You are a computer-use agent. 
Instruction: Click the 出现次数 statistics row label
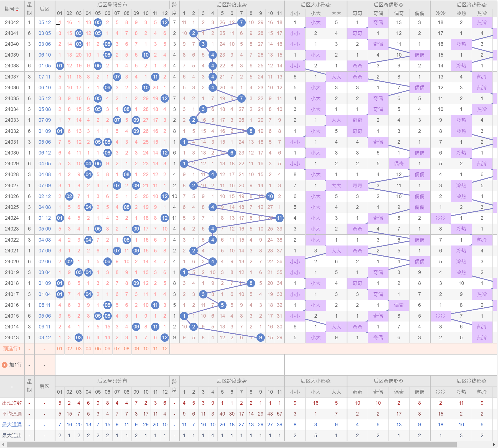pos(12,403)
